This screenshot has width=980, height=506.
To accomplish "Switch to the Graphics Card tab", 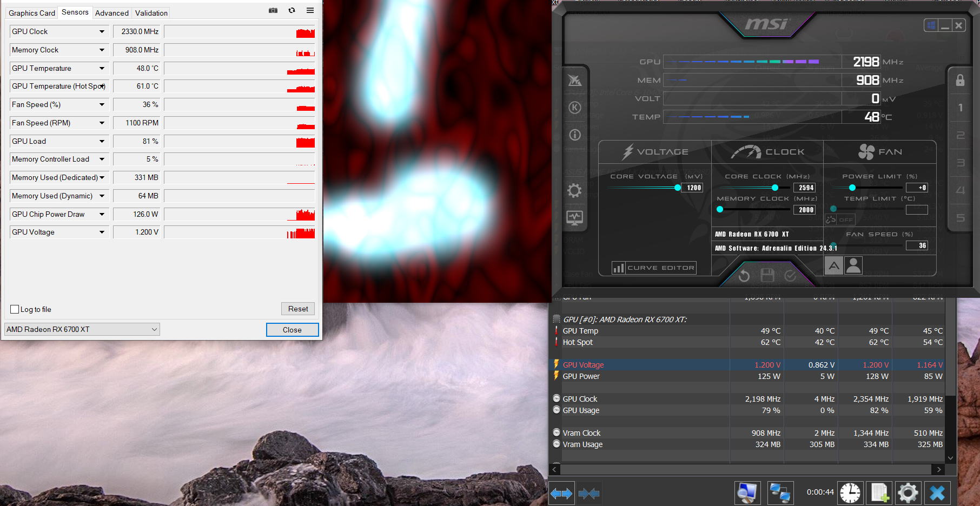I will point(32,13).
